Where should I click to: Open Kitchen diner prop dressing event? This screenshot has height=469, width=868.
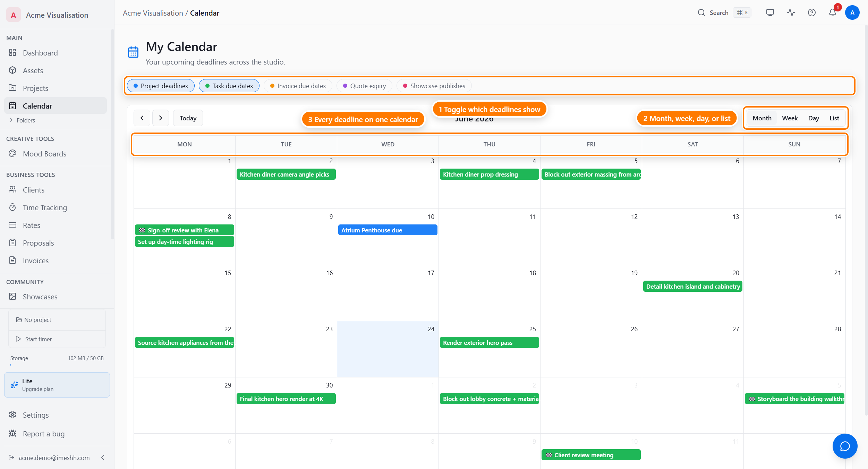pyautogui.click(x=489, y=174)
